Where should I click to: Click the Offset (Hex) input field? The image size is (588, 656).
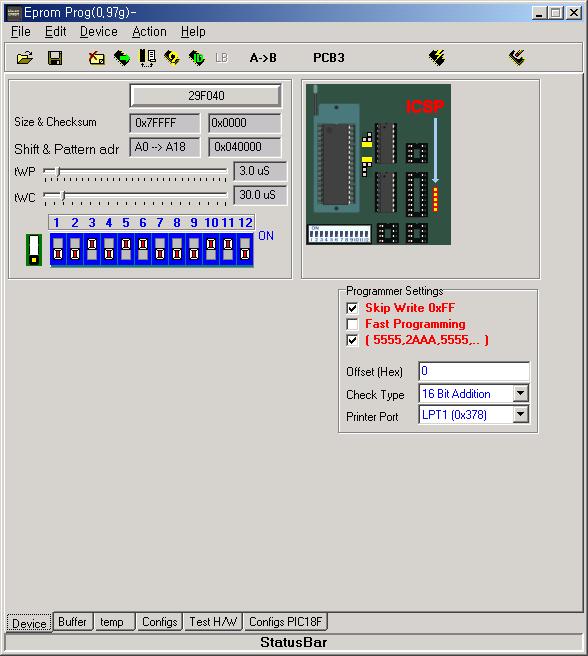coord(474,371)
